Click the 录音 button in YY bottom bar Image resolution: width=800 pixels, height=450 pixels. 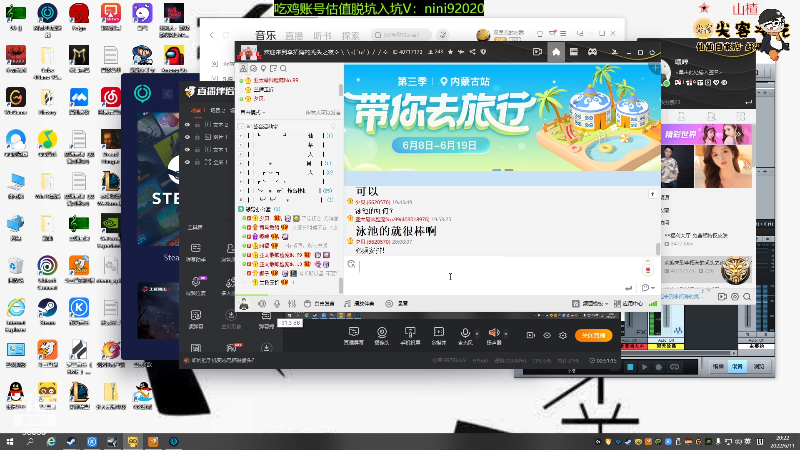point(397,304)
